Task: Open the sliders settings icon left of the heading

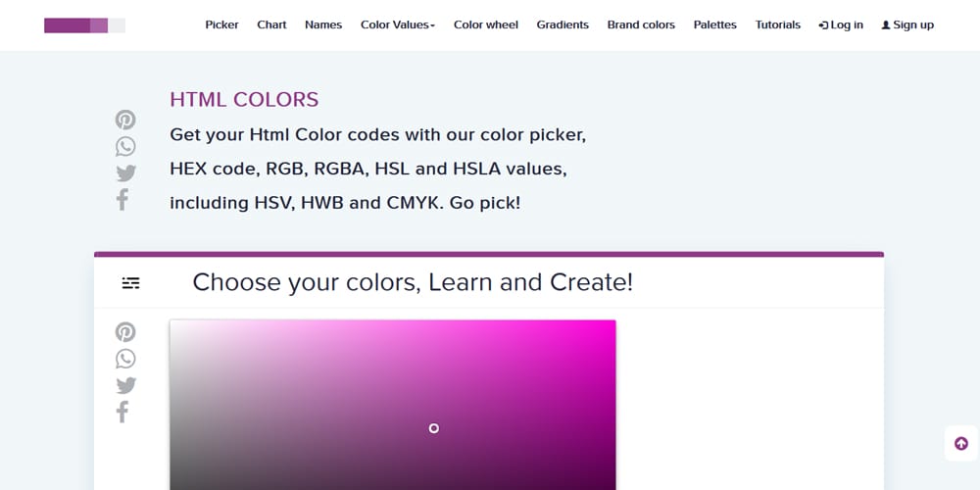Action: tap(130, 283)
